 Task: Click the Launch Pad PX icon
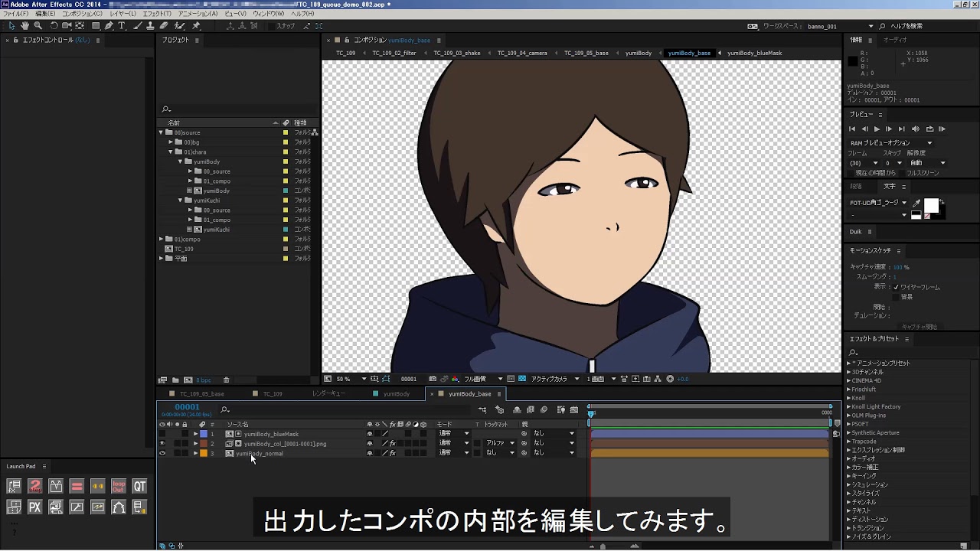pyautogui.click(x=34, y=507)
